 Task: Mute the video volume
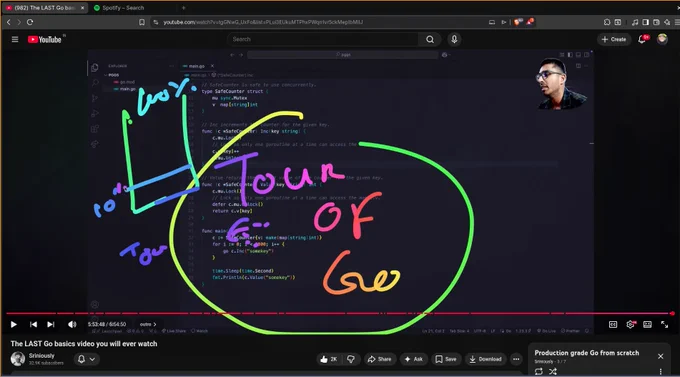click(x=72, y=324)
